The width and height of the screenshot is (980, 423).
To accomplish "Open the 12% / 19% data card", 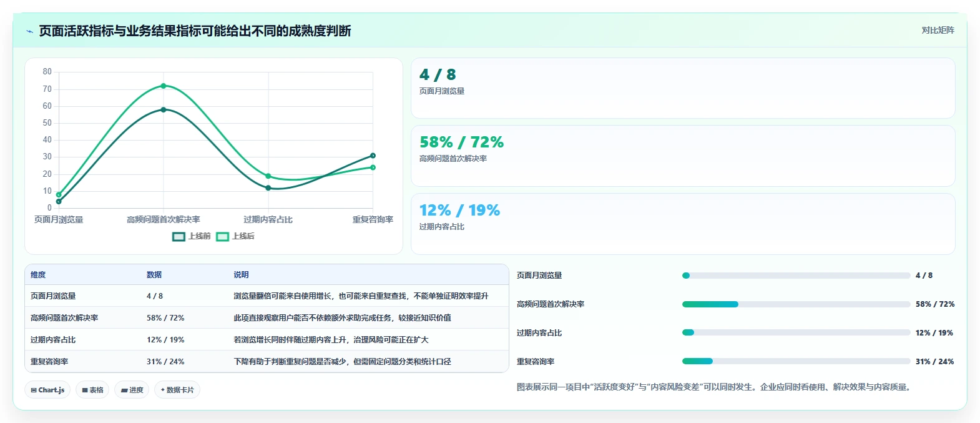I will pos(683,224).
